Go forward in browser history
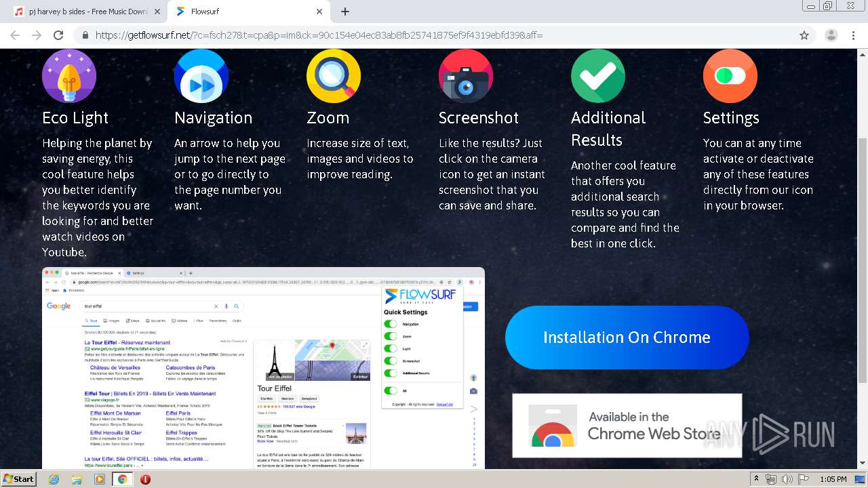This screenshot has width=868, height=488. click(37, 35)
